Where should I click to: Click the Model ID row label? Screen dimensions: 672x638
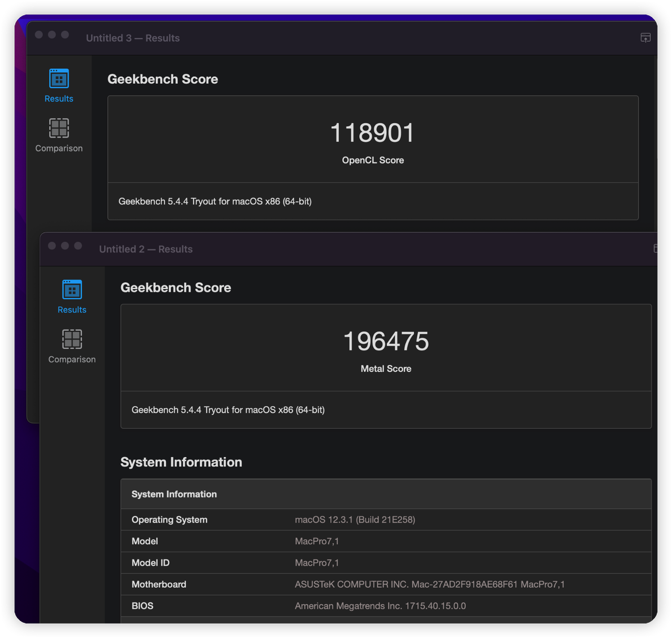[151, 562]
